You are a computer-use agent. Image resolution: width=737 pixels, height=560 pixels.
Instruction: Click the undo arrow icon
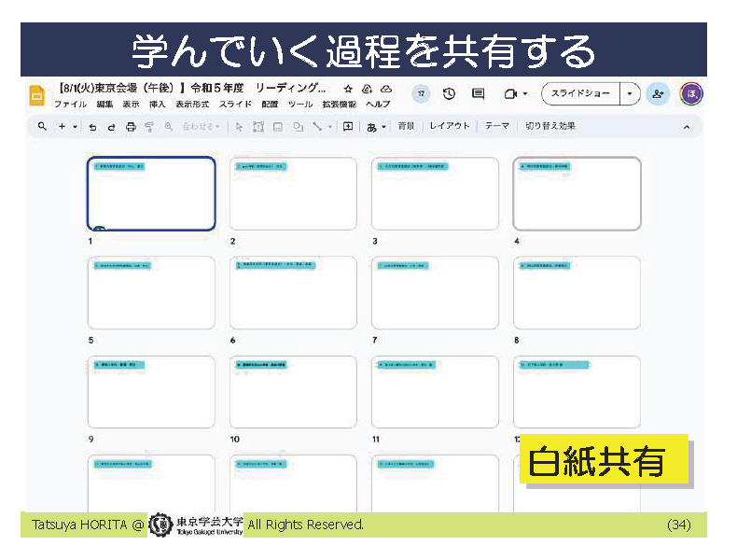pyautogui.click(x=92, y=127)
